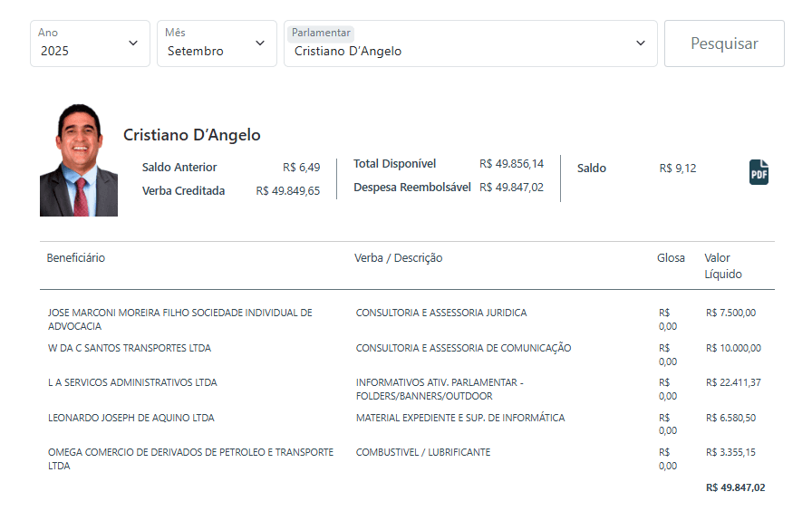Expand the Mês month selector
This screenshot has height=511, width=812.
click(217, 43)
